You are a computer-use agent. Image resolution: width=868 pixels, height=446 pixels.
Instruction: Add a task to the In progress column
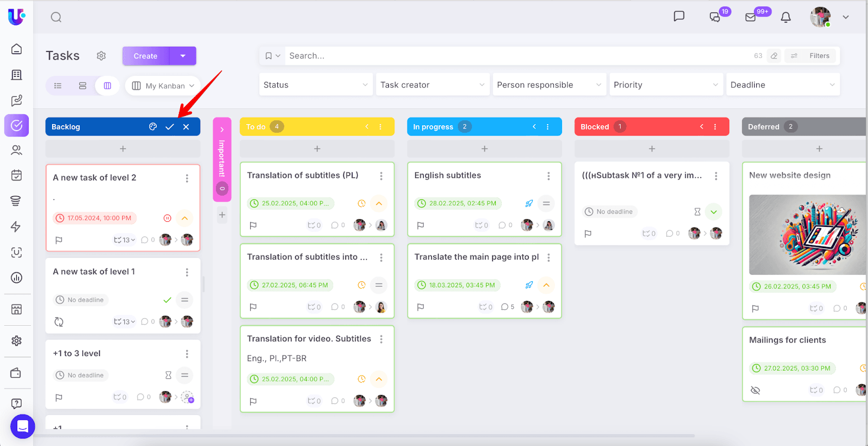point(484,148)
